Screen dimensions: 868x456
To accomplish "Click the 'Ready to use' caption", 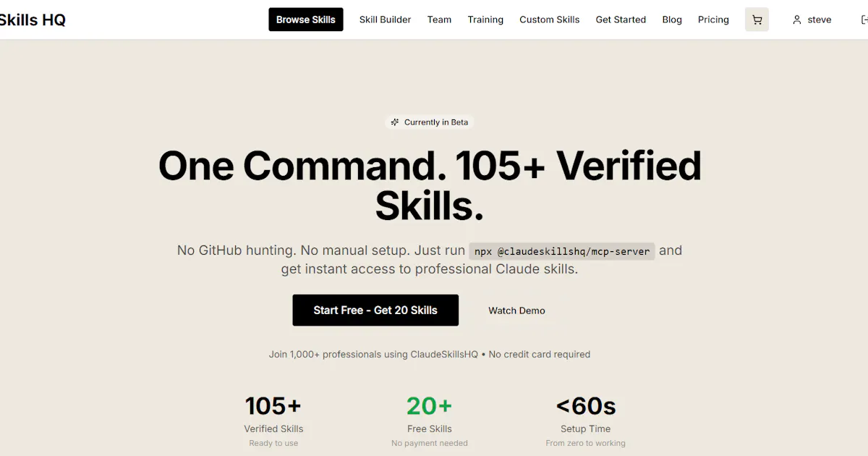I will (273, 443).
